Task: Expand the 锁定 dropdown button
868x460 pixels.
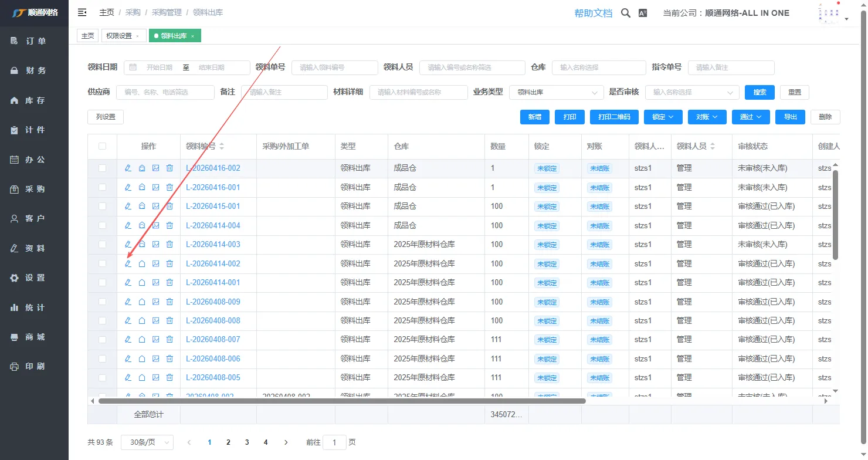Action: click(663, 117)
